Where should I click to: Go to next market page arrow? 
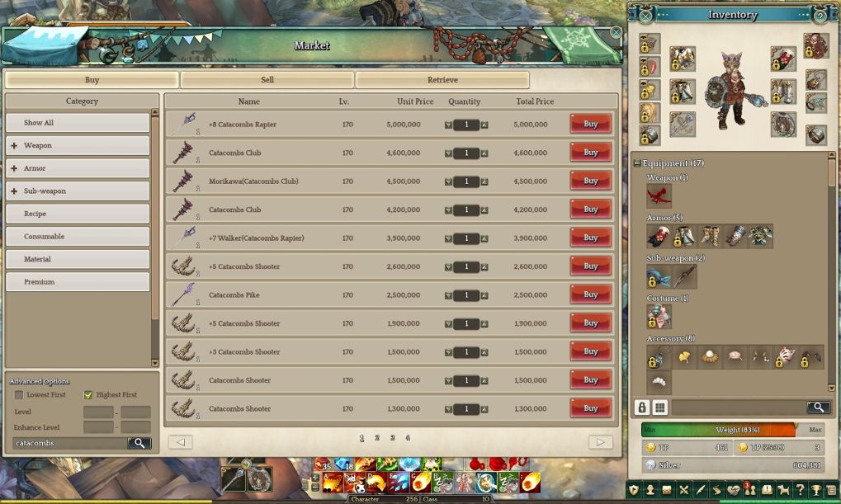pyautogui.click(x=600, y=442)
